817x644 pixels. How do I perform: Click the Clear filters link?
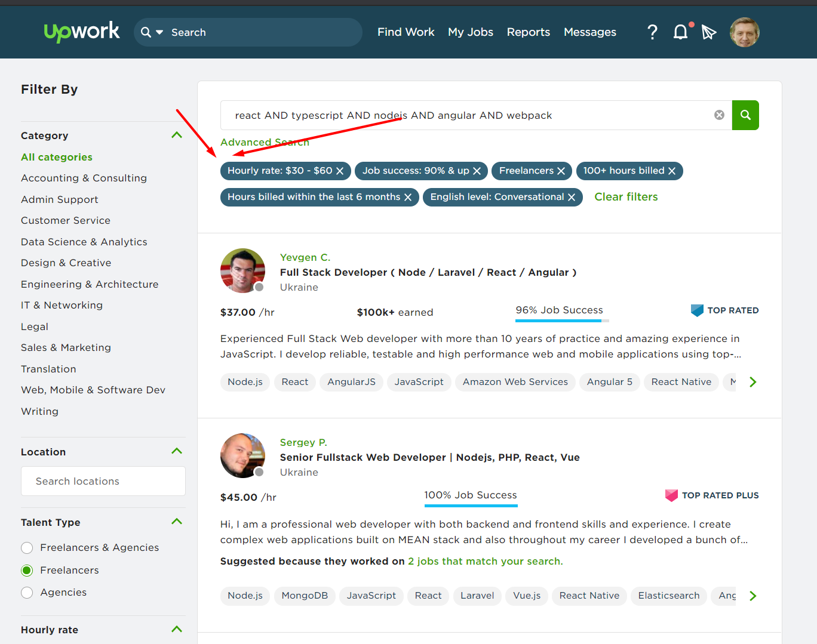626,197
